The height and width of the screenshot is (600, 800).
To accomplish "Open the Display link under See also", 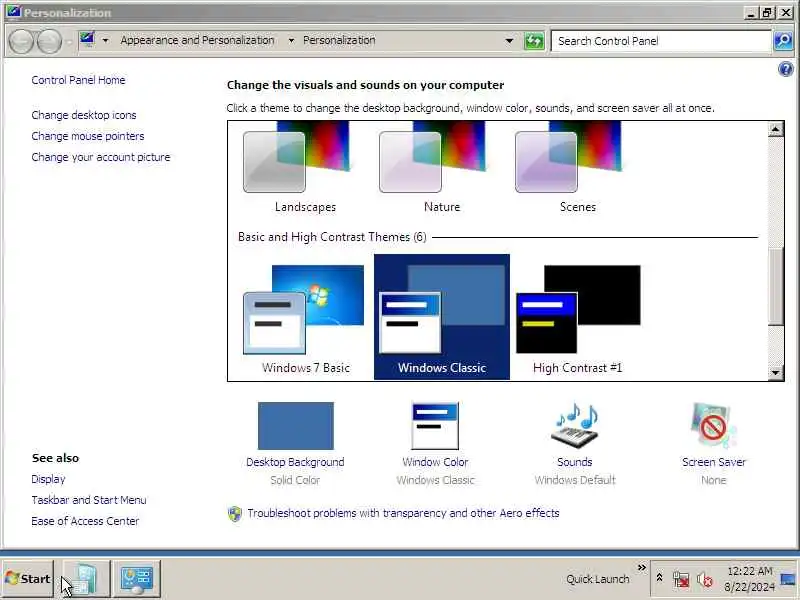I will pyautogui.click(x=48, y=479).
